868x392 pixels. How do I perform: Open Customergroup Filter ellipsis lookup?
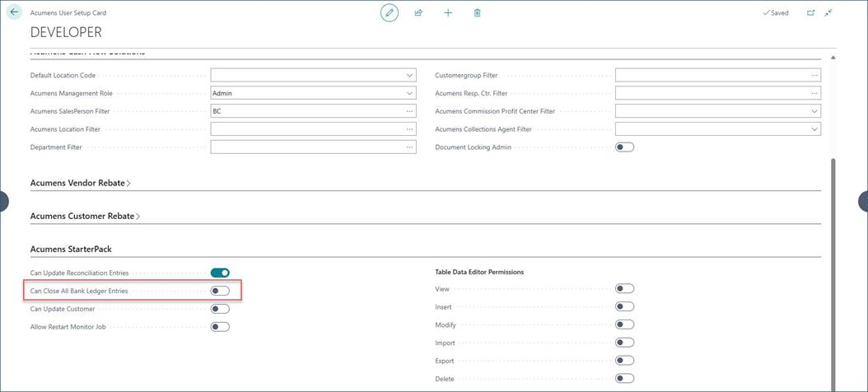(x=814, y=75)
